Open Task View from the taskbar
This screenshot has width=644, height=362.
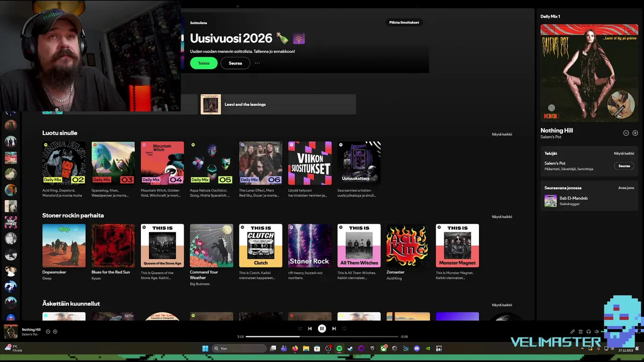click(x=273, y=348)
